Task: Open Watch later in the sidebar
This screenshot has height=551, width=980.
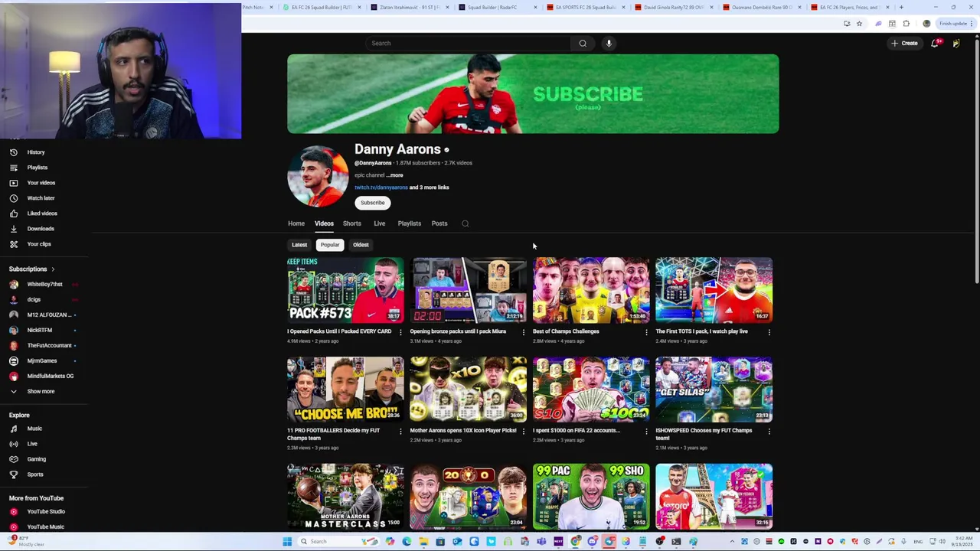Action: (41, 198)
